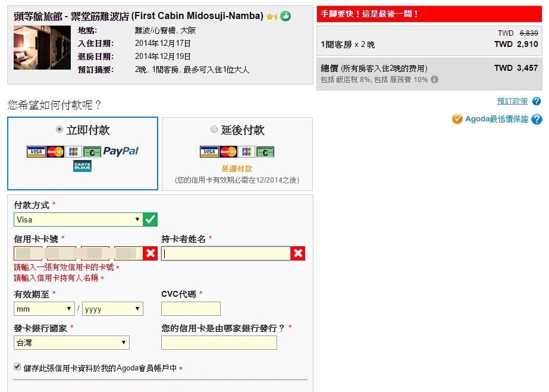549x392 pixels.
Task: Select the 延後付款 radio button
Action: click(x=214, y=130)
